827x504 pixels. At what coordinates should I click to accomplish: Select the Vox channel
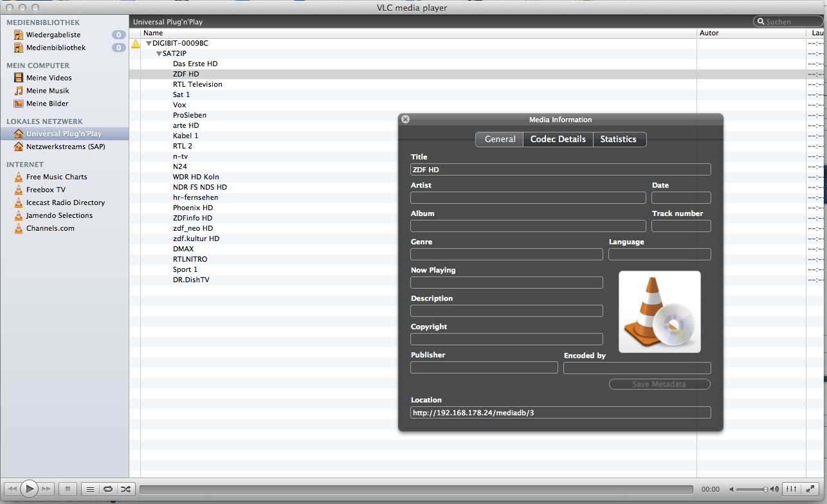(179, 105)
